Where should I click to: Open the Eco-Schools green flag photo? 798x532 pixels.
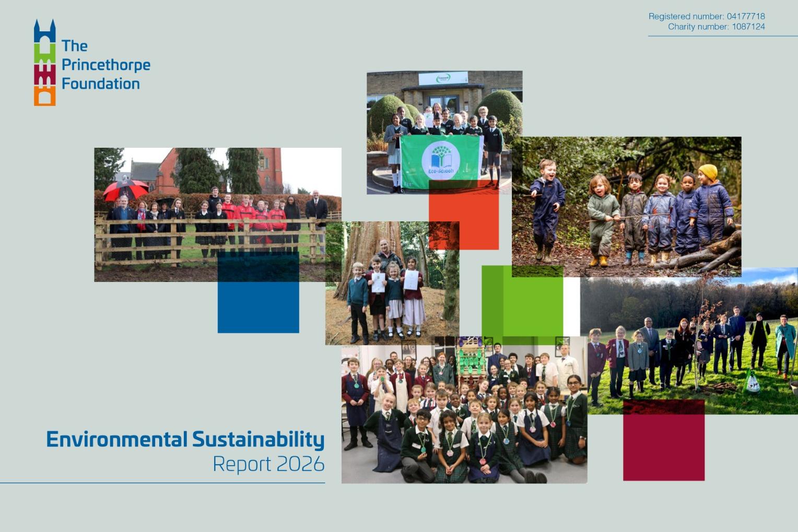coord(444,133)
